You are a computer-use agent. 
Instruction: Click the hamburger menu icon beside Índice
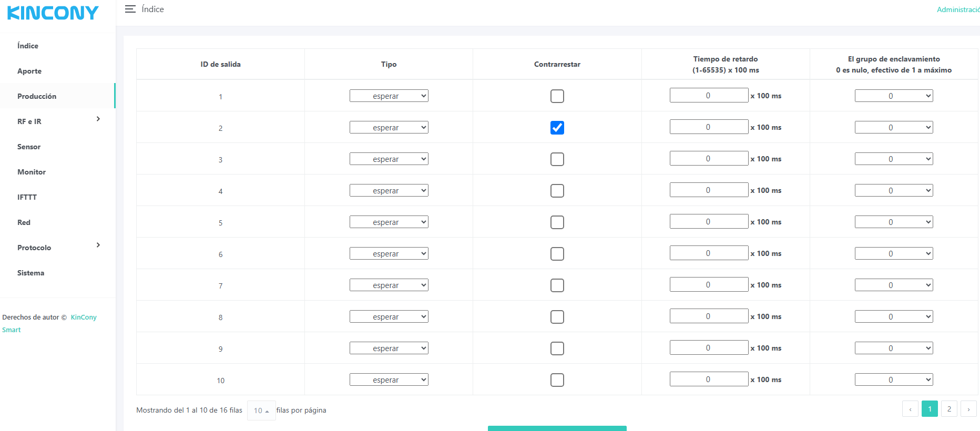point(130,9)
